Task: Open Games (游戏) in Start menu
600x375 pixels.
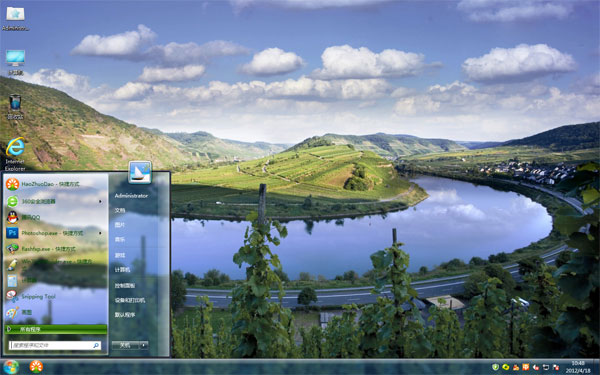Action: click(120, 255)
